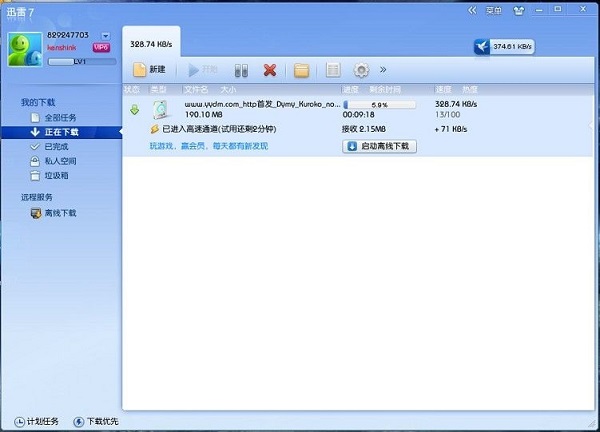The height and width of the screenshot is (432, 600).
Task: Open settings with the gear icon
Action: pyautogui.click(x=362, y=70)
